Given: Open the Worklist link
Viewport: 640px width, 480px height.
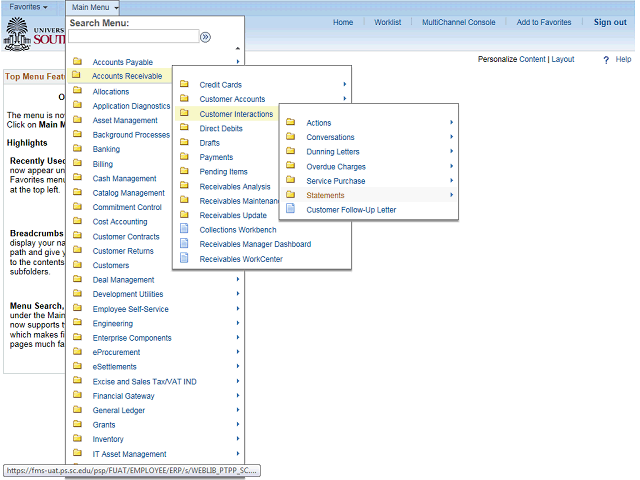Looking at the screenshot, I should click(x=387, y=22).
